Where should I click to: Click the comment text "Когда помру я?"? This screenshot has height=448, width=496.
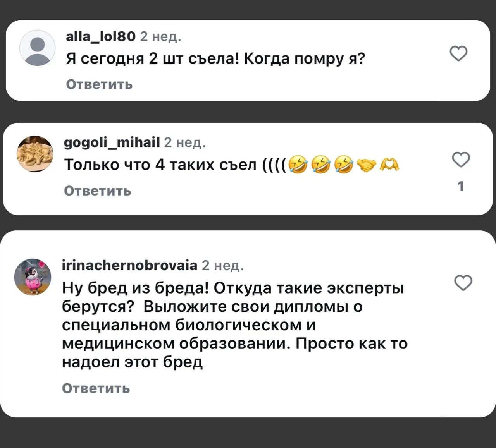click(x=305, y=59)
